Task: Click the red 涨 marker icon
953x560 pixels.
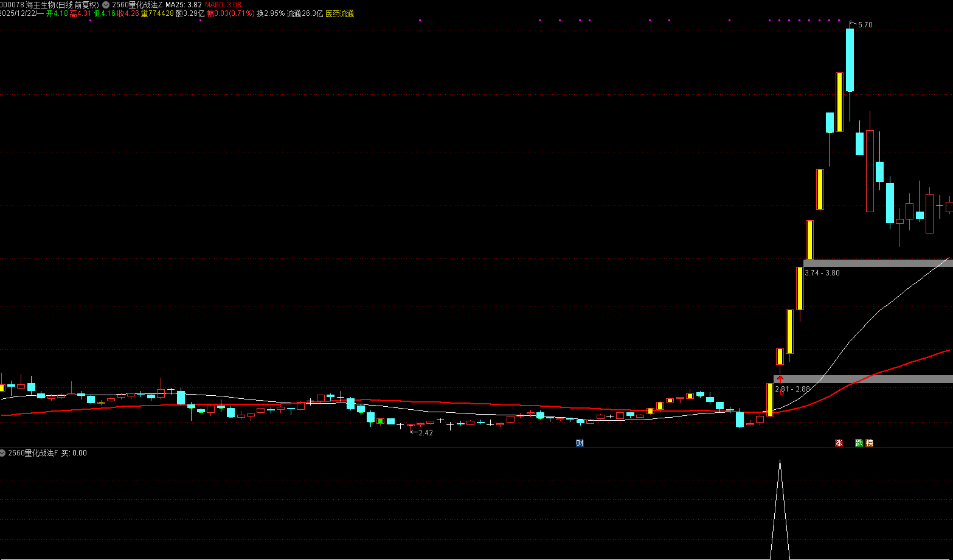Action: 839,443
